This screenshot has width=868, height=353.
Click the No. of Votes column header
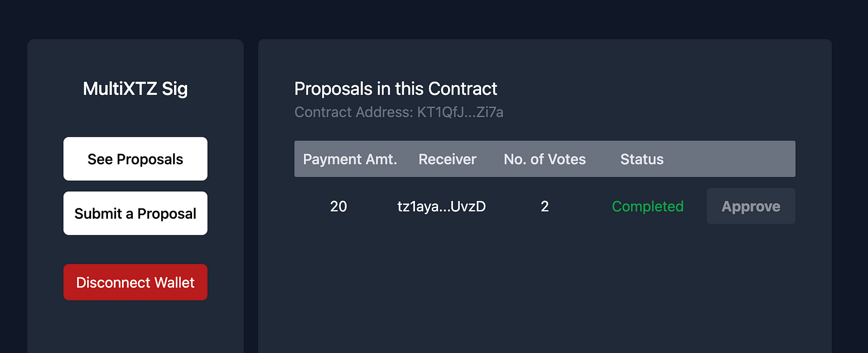(545, 159)
